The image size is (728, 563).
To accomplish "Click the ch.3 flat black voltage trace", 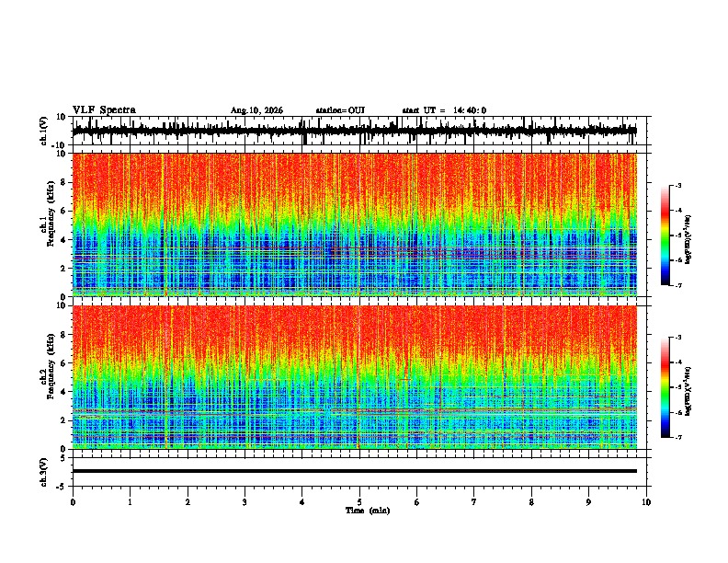I will [x=354, y=471].
